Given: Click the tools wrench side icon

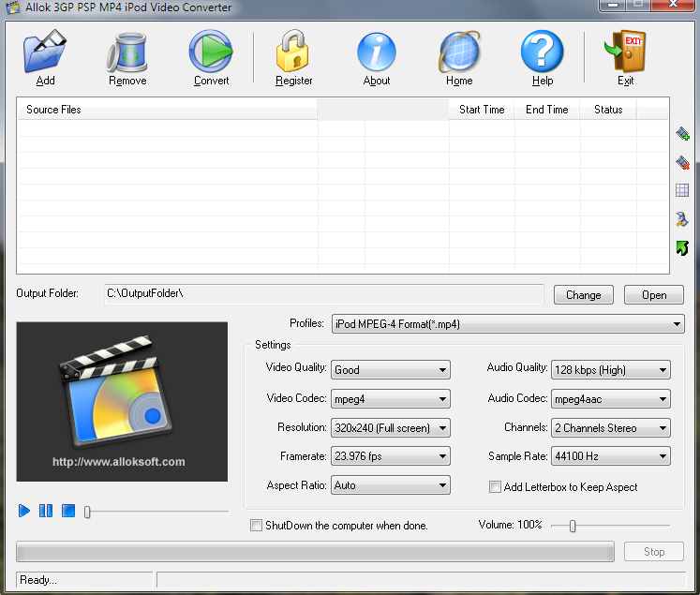Looking at the screenshot, I should (x=682, y=219).
